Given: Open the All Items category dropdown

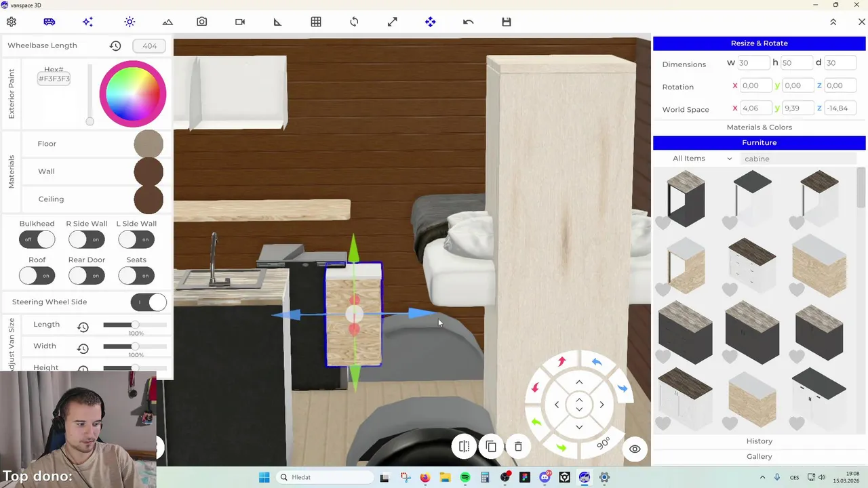Looking at the screenshot, I should click(x=702, y=159).
